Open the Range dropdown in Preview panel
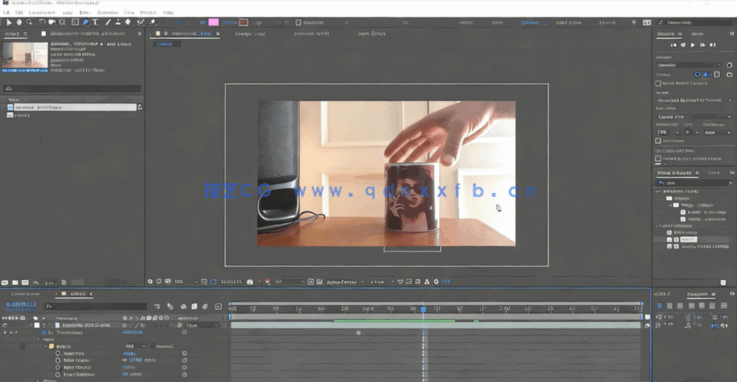 [x=694, y=101]
